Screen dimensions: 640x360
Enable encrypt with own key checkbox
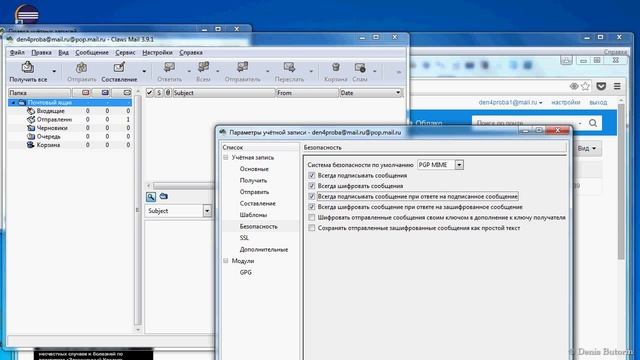pyautogui.click(x=312, y=218)
